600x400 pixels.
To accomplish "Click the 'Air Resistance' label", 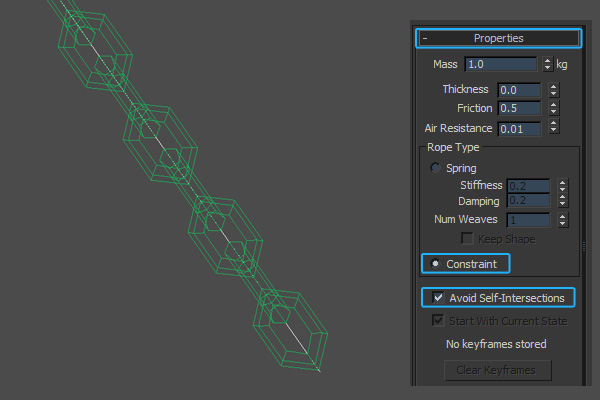I will (x=458, y=128).
